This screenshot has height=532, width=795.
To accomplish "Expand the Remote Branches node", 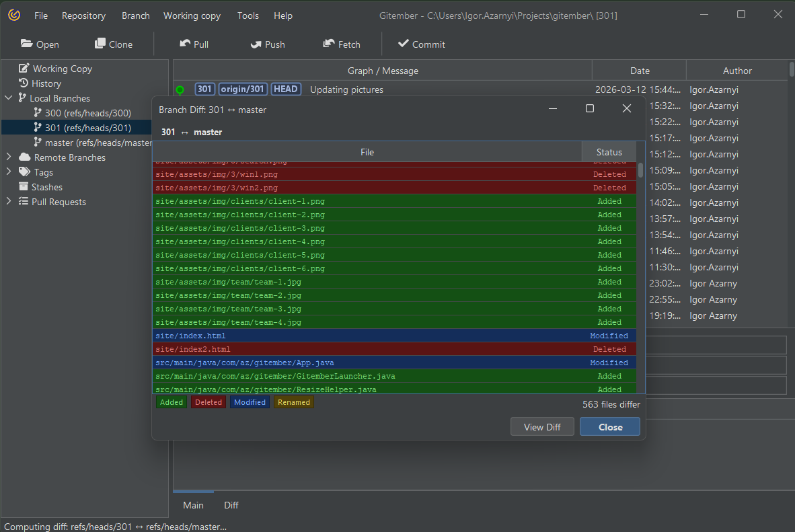I will coord(9,157).
